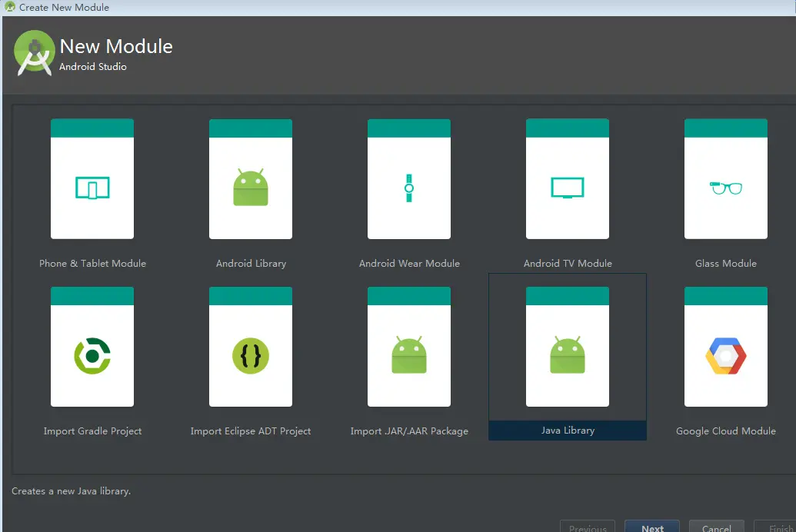The height and width of the screenshot is (532, 796).
Task: Click the 'Android Studio' subtitle text
Action: pos(93,66)
